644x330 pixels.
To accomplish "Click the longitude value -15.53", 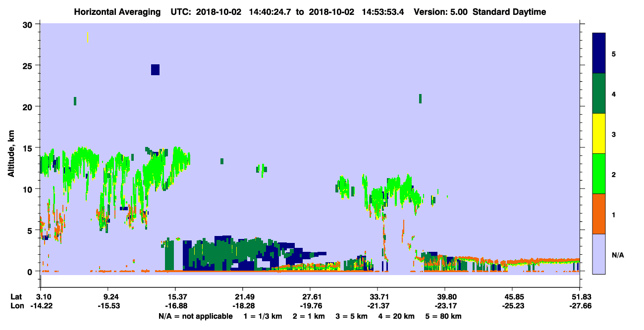I will coord(108,306).
